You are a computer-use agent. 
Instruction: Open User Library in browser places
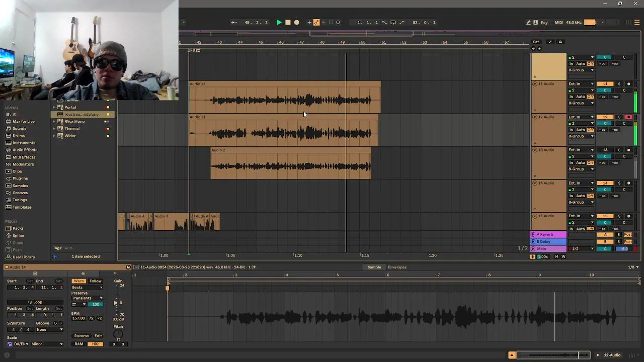24,257
